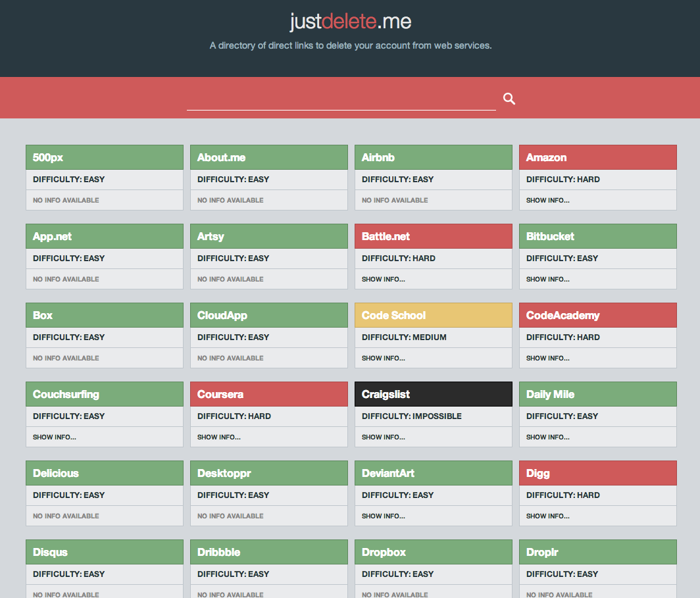Open the Bitbucket delete link

pos(597,236)
